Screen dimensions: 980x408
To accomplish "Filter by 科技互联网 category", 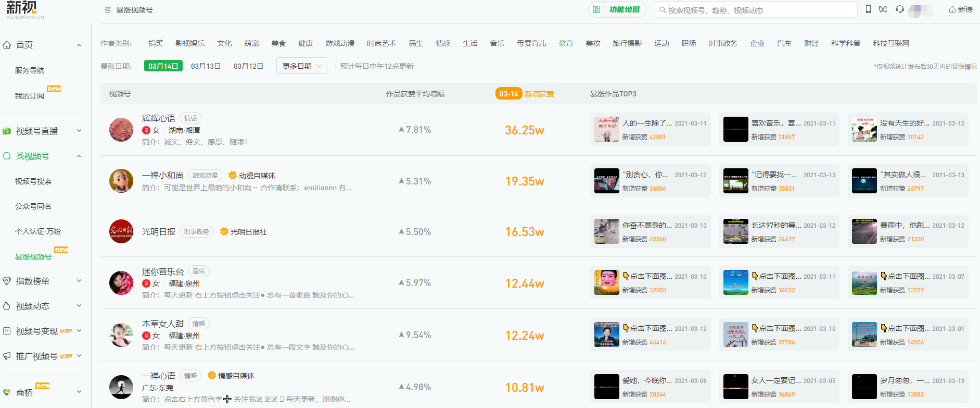I will coord(891,43).
